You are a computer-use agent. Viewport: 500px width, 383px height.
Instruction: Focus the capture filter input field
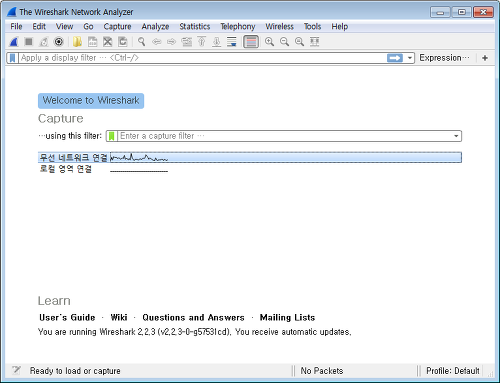coord(285,136)
